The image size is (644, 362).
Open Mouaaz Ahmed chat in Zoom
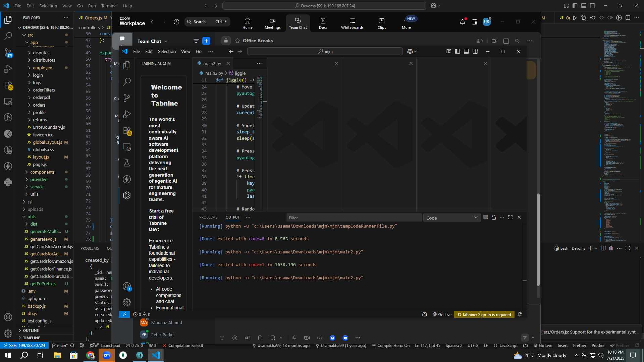tap(166, 322)
